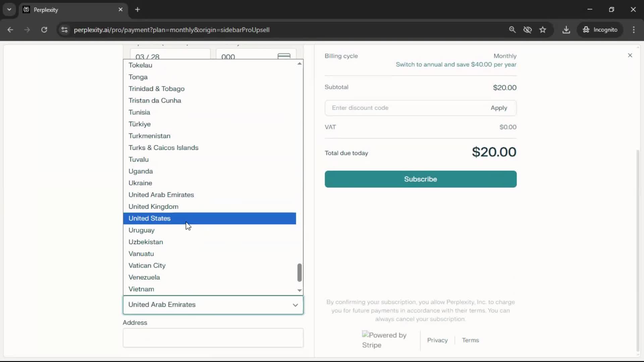This screenshot has width=644, height=362.
Task: Collapse the United Arab Emirates country dropdown
Action: [x=295, y=305]
